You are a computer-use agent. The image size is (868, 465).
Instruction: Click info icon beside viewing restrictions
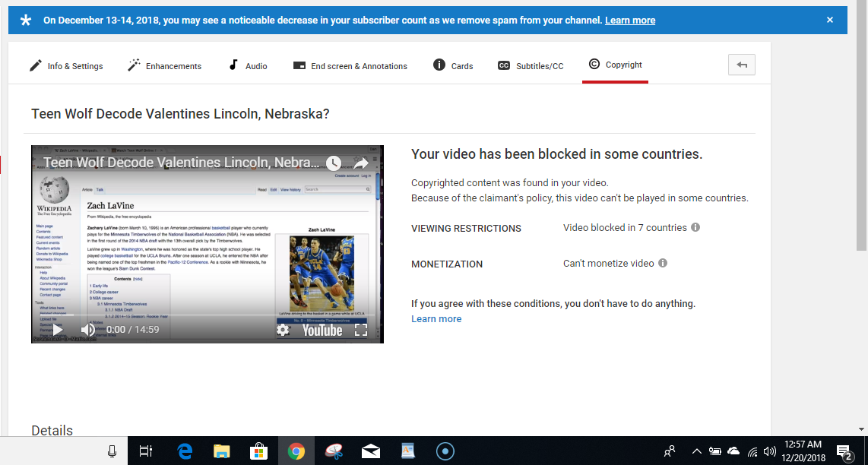[x=695, y=227]
